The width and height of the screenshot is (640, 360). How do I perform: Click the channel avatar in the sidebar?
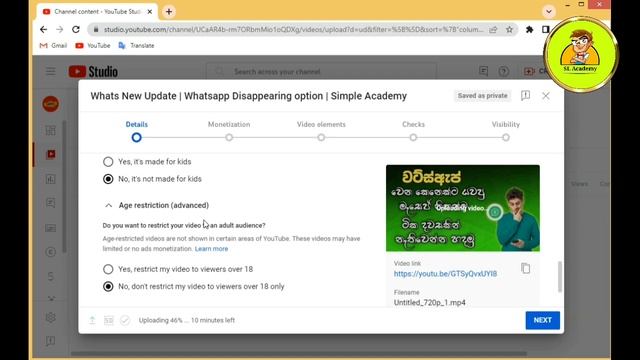(x=51, y=104)
